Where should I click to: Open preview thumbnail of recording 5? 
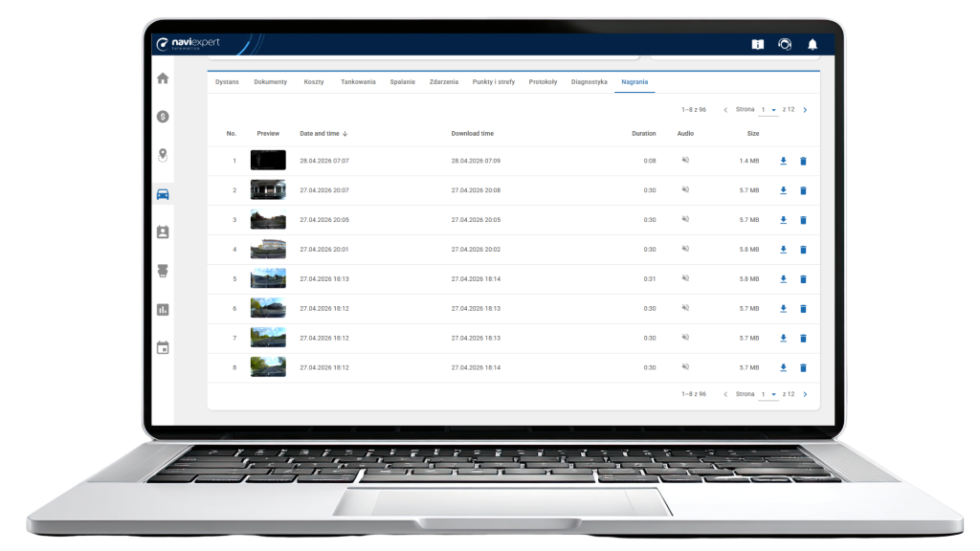tap(268, 278)
